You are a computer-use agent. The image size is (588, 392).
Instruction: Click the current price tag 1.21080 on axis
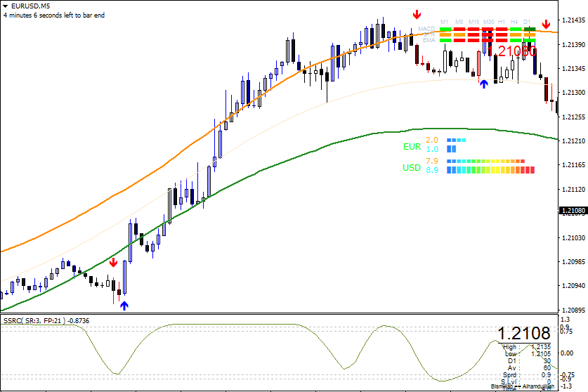coord(573,211)
